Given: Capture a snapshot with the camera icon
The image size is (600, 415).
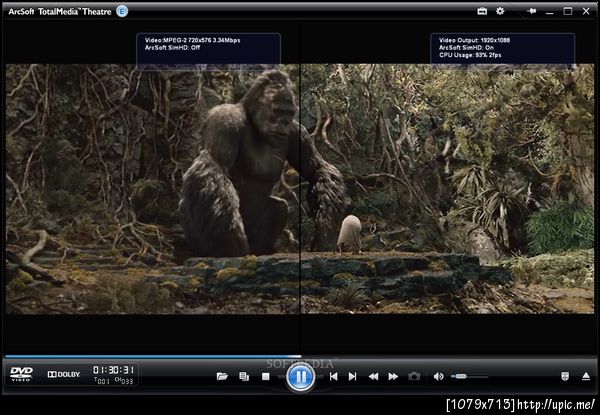Looking at the screenshot, I should [414, 377].
